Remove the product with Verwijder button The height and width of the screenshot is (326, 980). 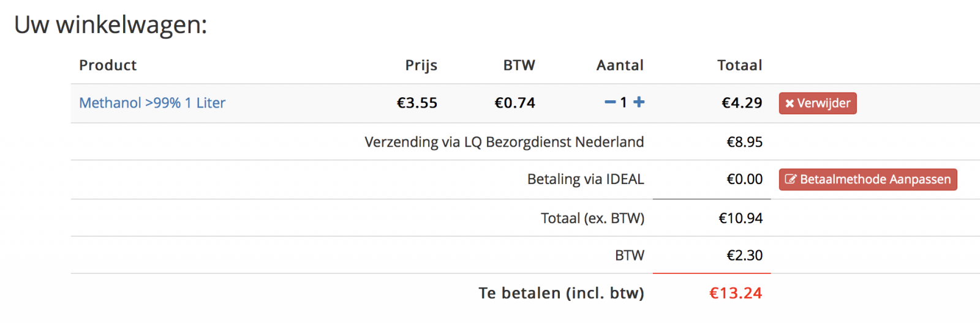click(818, 103)
